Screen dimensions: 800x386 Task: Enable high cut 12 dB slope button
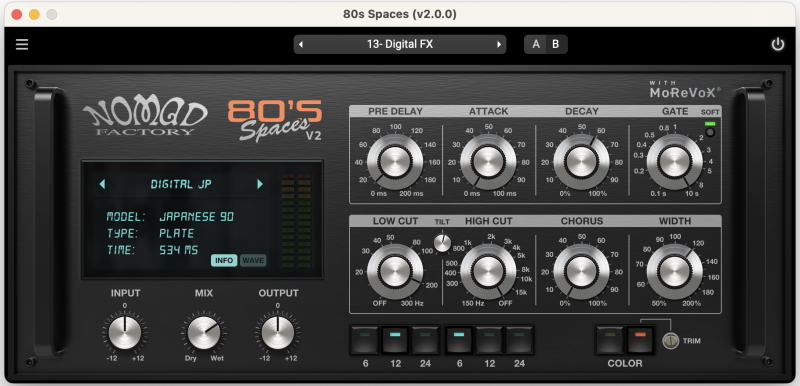[489, 340]
